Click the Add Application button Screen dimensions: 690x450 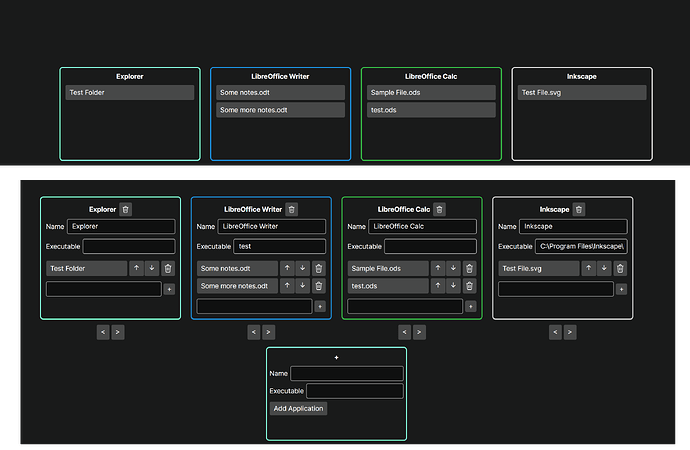pos(298,409)
